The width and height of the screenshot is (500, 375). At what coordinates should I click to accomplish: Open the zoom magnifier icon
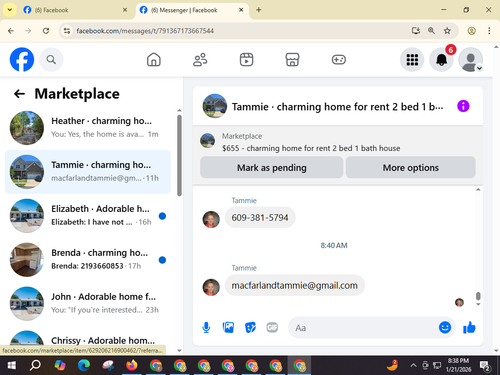tap(431, 31)
